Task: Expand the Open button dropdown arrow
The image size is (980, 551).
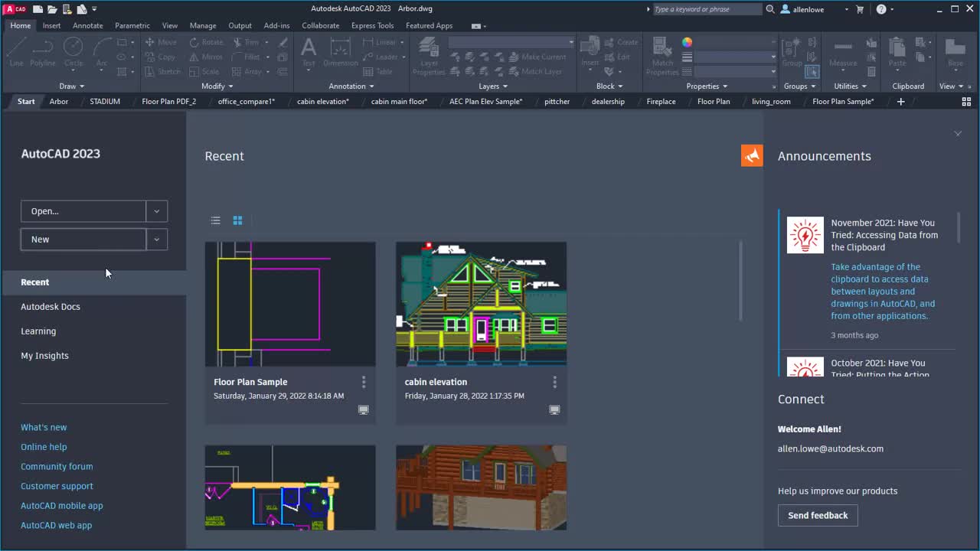Action: pos(157,211)
